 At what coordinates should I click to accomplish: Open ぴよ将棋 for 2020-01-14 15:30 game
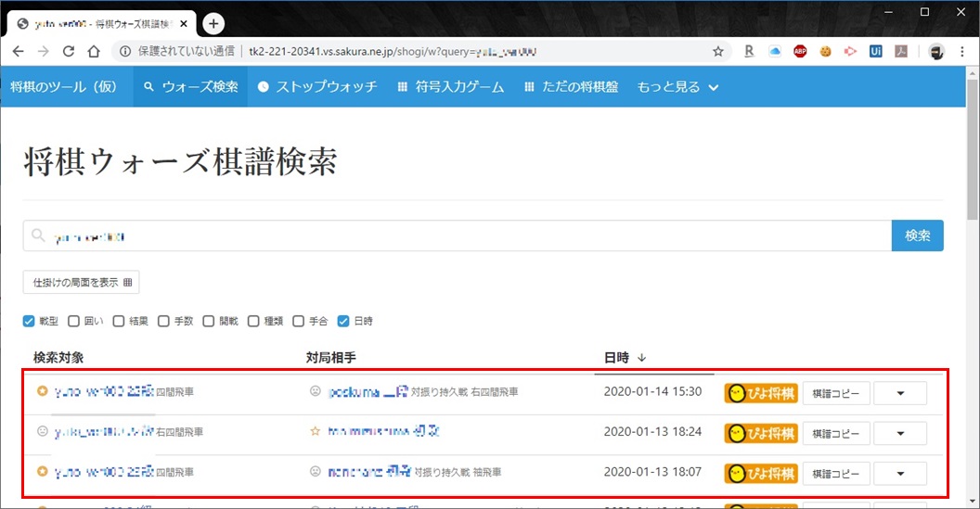pyautogui.click(x=761, y=393)
